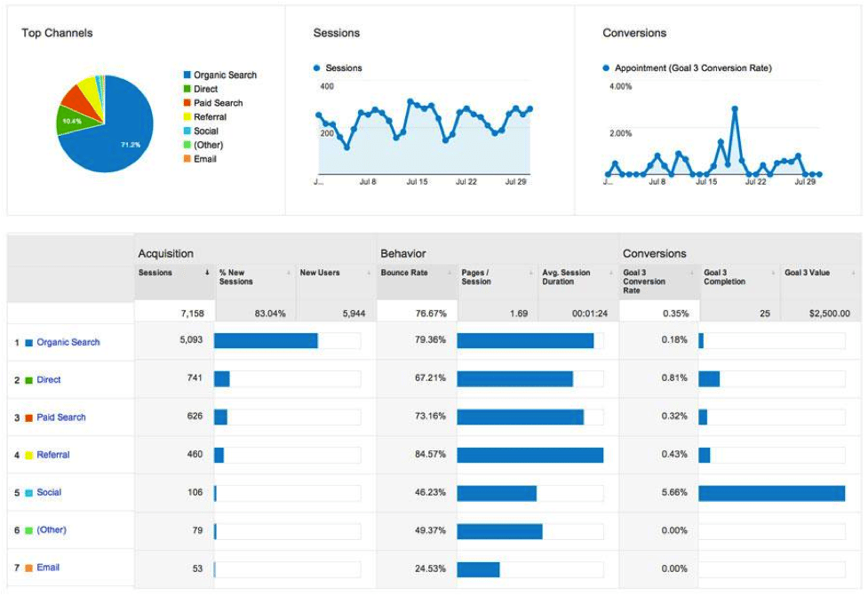Click Organic Search sessions count 5,093

point(191,339)
